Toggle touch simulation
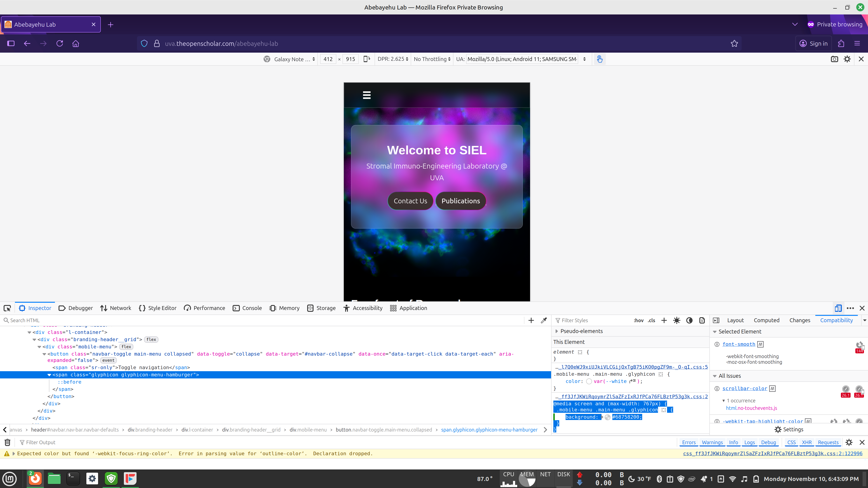 click(x=599, y=59)
